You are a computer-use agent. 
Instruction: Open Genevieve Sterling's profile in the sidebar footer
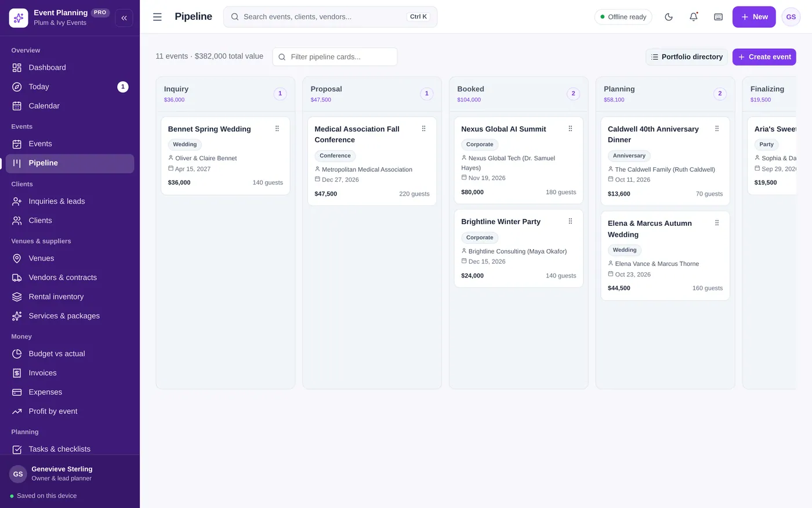[70, 474]
